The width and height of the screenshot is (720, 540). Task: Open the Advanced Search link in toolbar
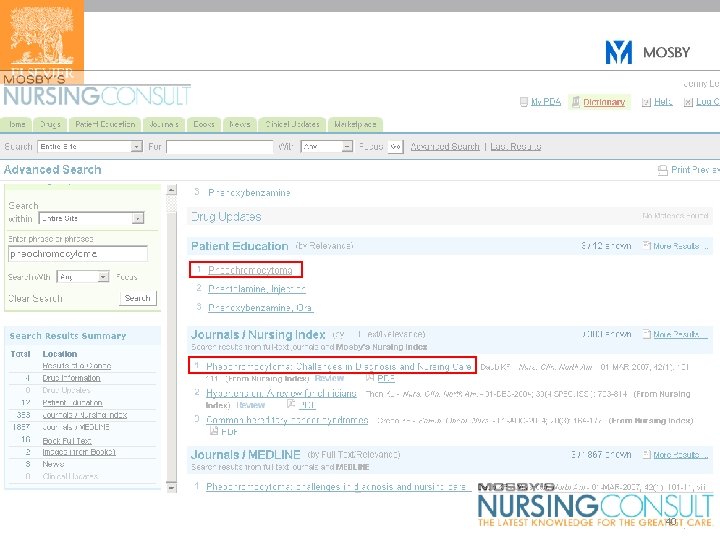[445, 146]
